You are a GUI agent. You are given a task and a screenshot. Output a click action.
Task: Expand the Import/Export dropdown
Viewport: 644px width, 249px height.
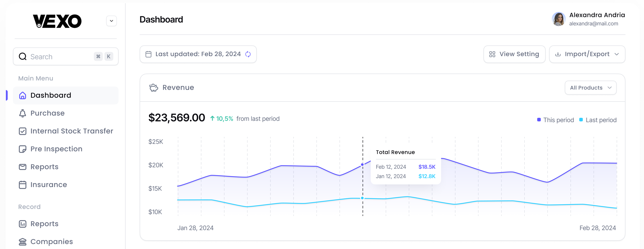point(587,54)
